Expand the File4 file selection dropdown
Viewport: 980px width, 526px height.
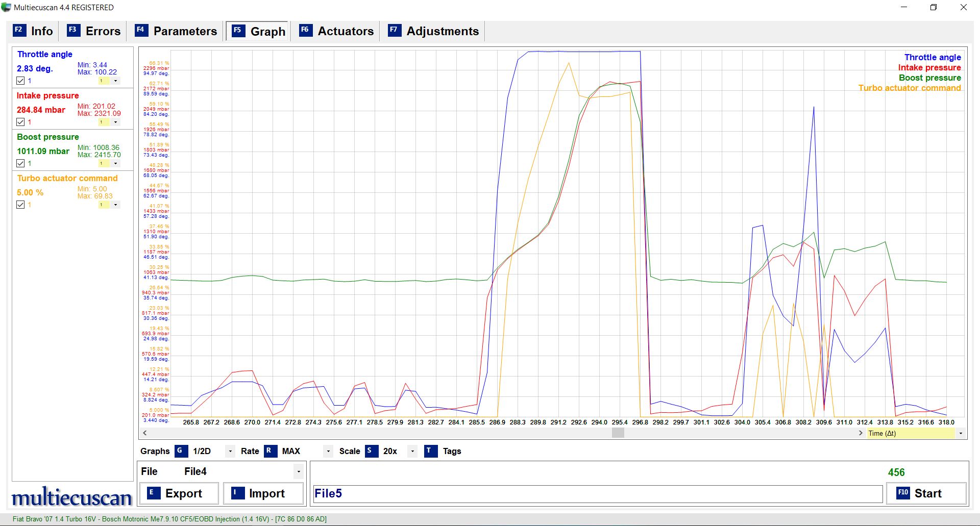click(299, 471)
